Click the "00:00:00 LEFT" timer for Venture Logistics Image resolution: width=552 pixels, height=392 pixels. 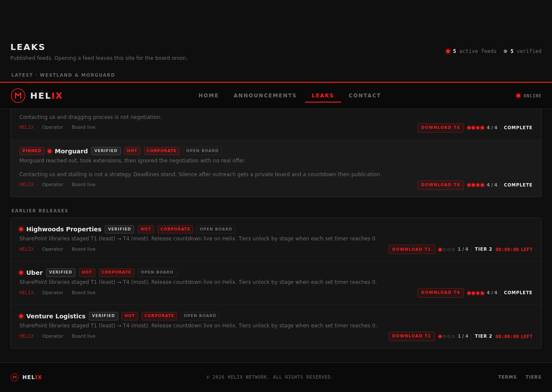coord(514,337)
